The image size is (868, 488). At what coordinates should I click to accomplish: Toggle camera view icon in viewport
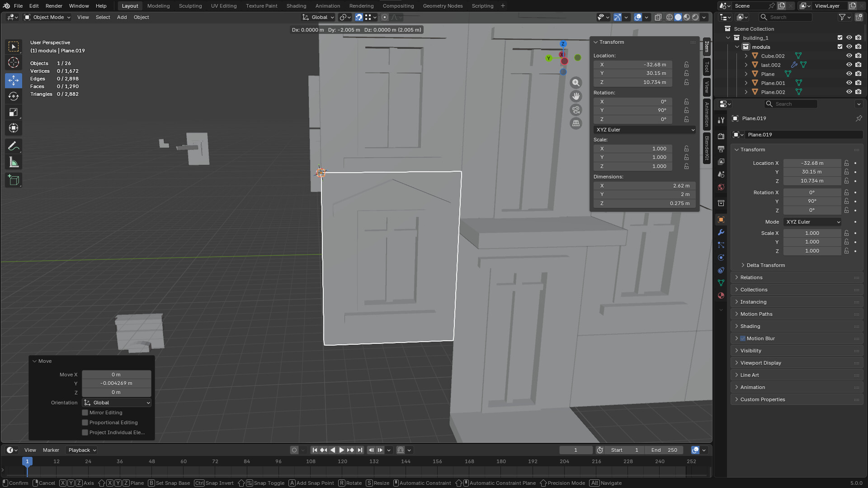coord(576,110)
